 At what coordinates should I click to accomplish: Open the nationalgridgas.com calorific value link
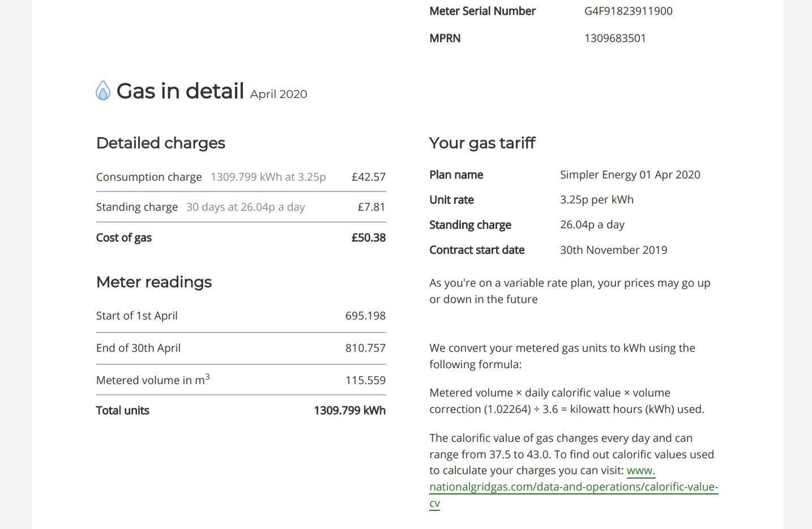(574, 487)
